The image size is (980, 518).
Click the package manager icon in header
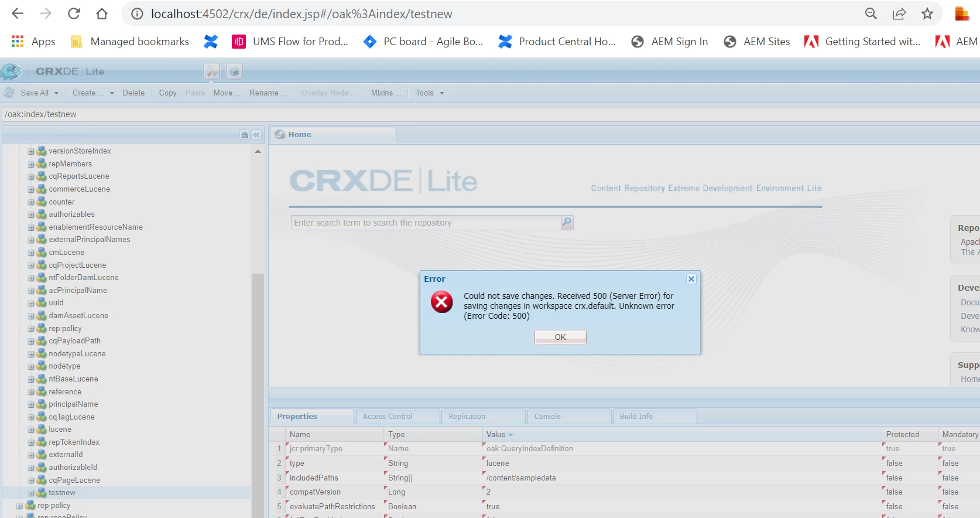(234, 71)
